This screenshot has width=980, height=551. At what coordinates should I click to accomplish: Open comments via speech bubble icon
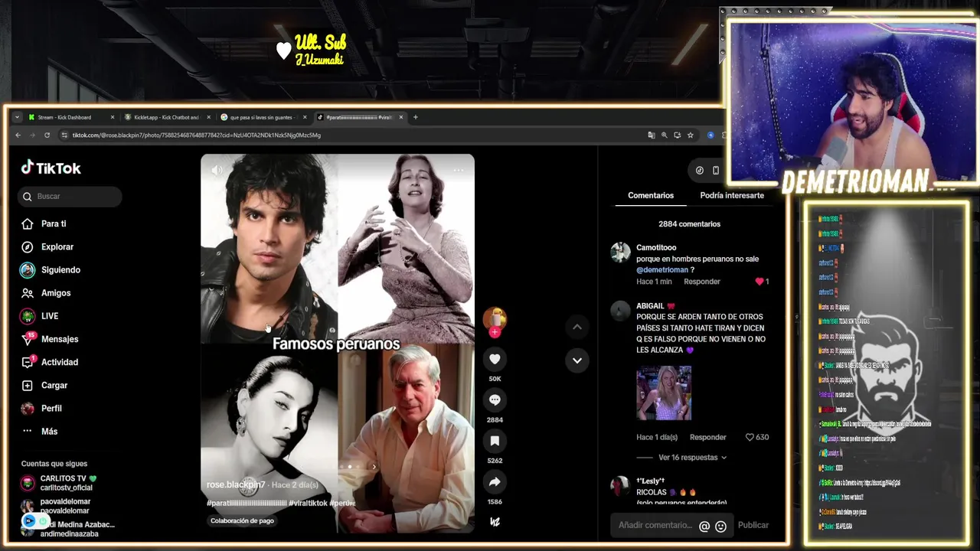[x=495, y=400]
